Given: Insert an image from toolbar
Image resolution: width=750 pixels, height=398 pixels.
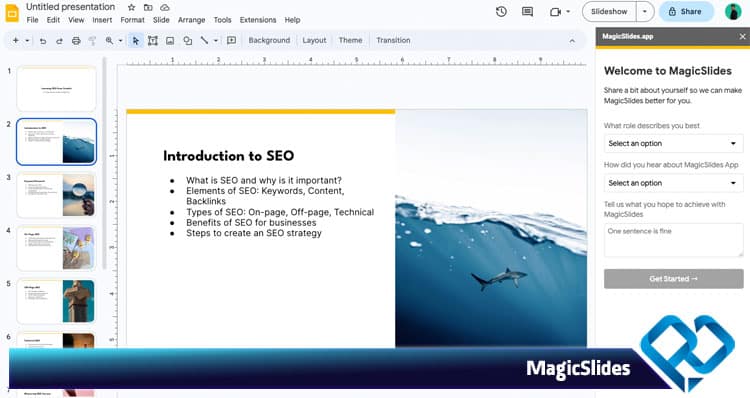Looking at the screenshot, I should click(170, 41).
